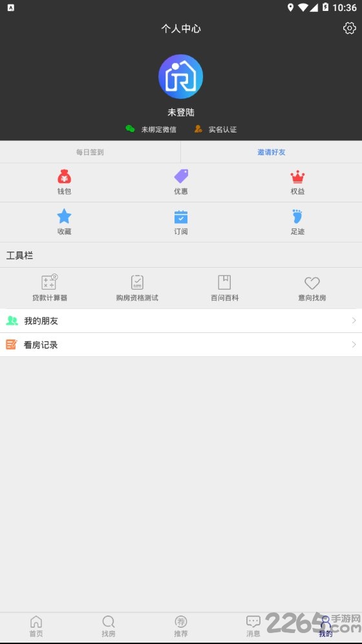Viewport: 362px width, 644px height.
Task: Open favorites via the blue star icon
Action: [64, 216]
